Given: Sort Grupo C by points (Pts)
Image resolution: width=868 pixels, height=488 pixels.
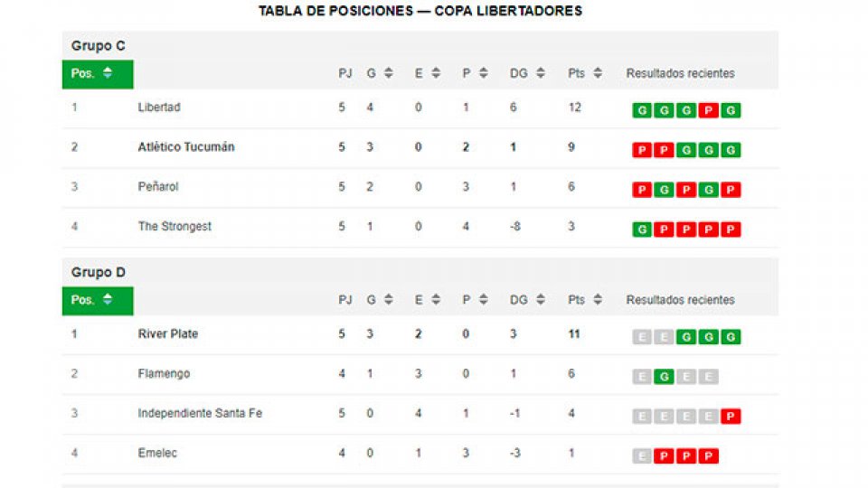Looking at the screenshot, I should tap(584, 74).
